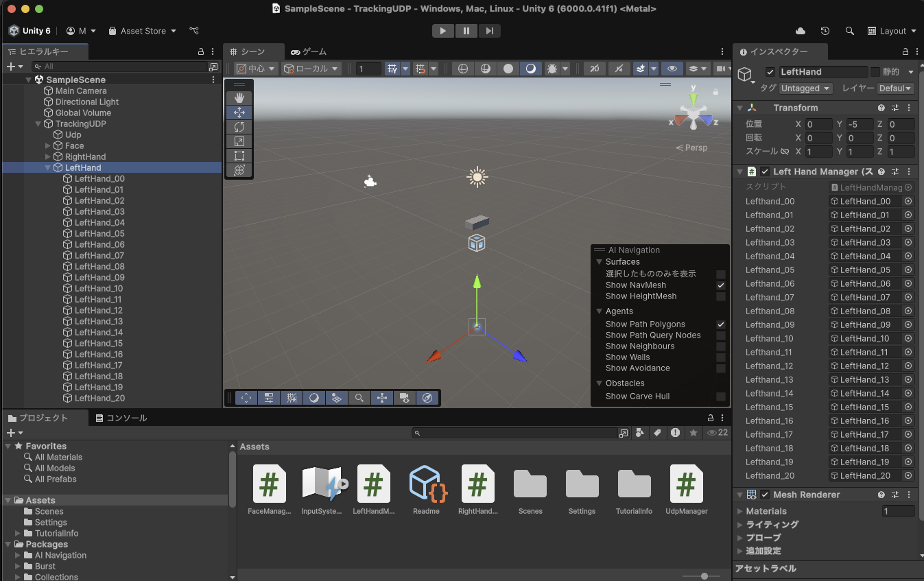Select the Hand (pan) tool

click(239, 97)
